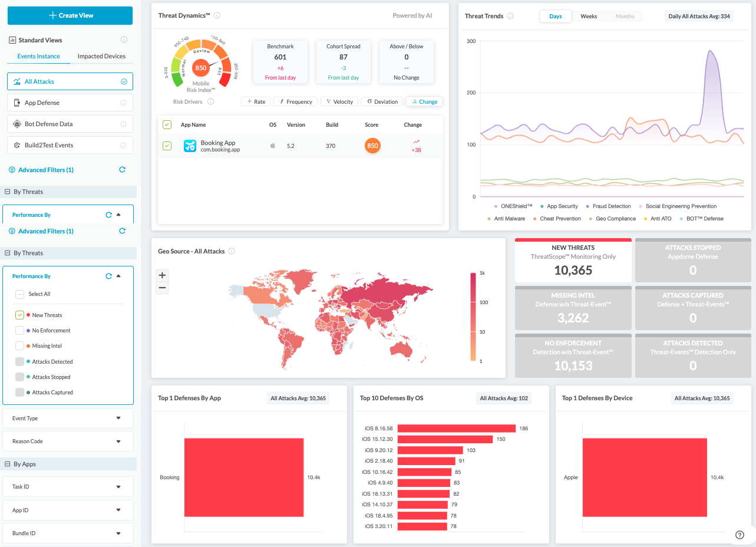The image size is (756, 547).
Task: Switch to the Impacted Devices tab
Action: (101, 57)
